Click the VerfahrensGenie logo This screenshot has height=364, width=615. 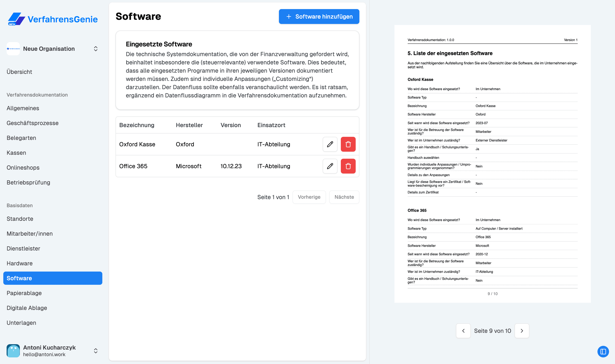pyautogui.click(x=53, y=19)
